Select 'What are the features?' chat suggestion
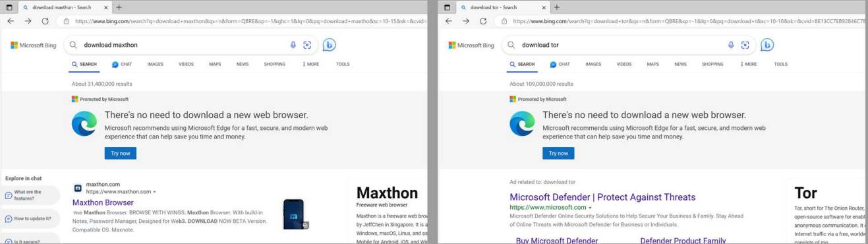 pos(30,195)
